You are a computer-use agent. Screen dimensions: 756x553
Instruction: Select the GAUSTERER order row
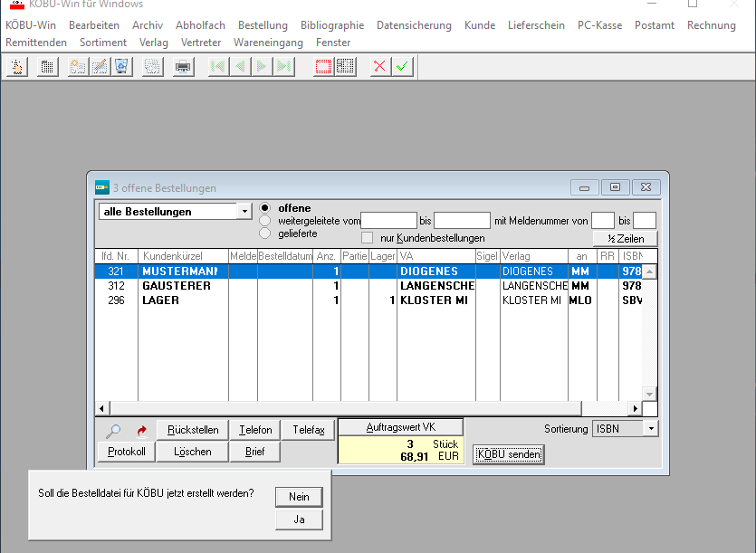point(368,285)
